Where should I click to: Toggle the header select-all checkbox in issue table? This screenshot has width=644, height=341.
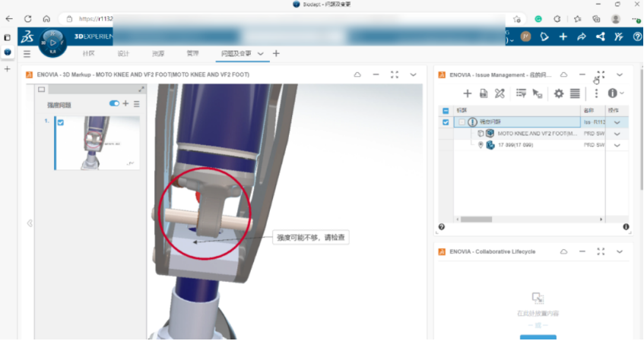tap(446, 111)
